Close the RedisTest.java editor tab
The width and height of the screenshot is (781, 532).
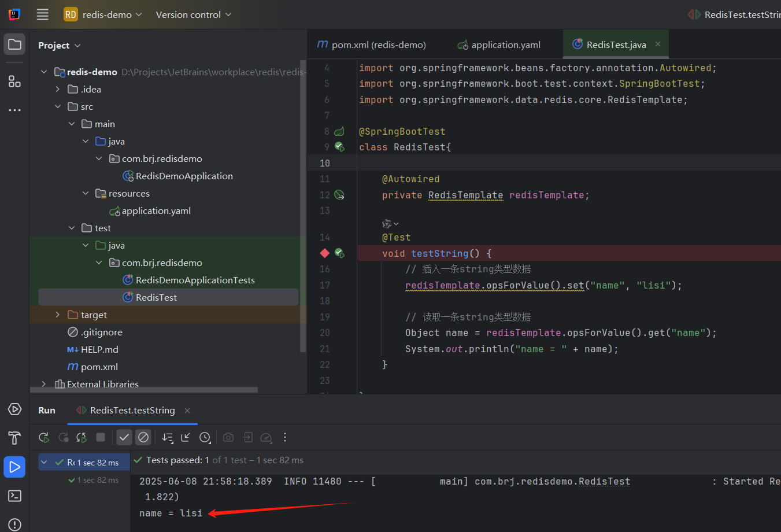(657, 43)
